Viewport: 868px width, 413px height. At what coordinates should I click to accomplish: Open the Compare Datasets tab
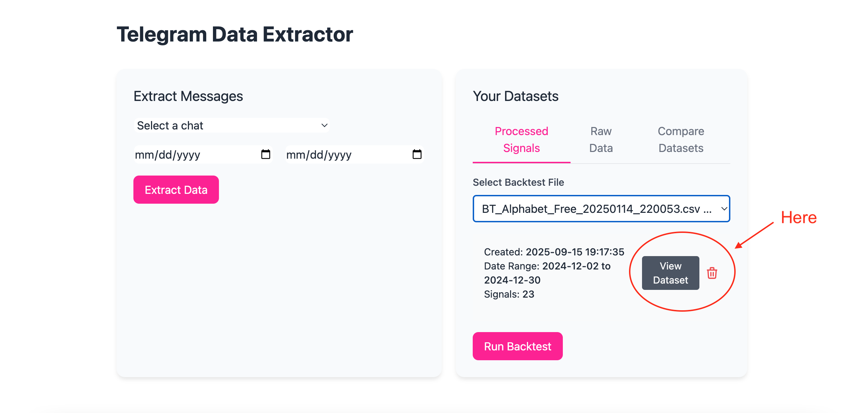coord(681,140)
